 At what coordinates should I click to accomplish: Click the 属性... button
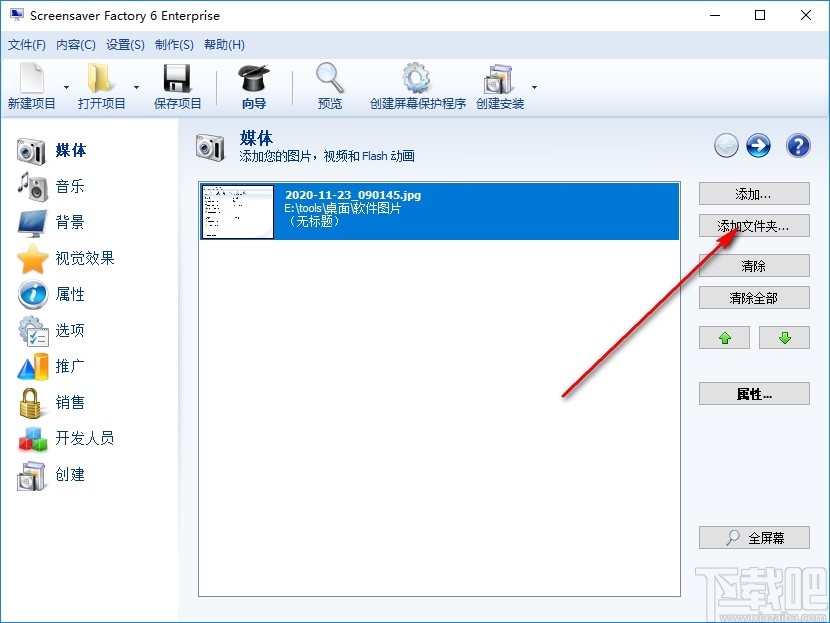pos(754,394)
